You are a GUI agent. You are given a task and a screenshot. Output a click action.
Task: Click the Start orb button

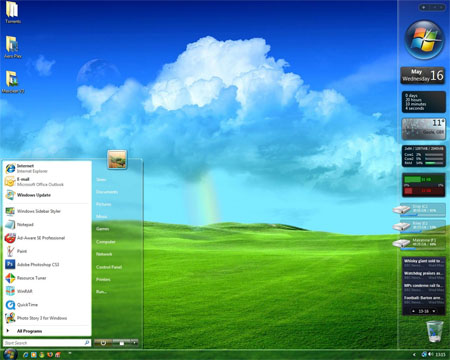(x=10, y=354)
